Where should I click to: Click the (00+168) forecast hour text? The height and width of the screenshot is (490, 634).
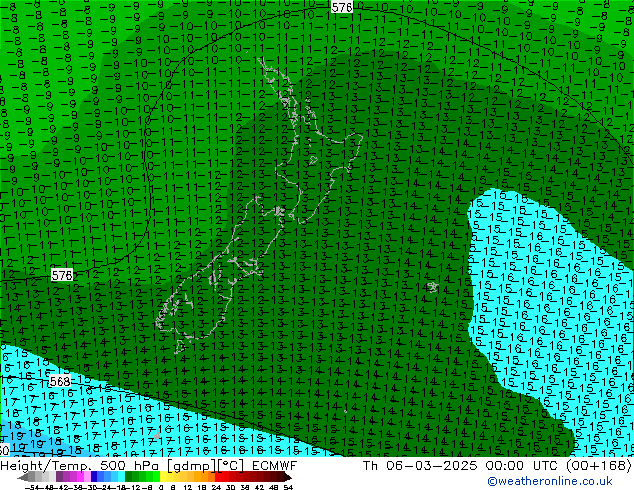[x=599, y=466]
